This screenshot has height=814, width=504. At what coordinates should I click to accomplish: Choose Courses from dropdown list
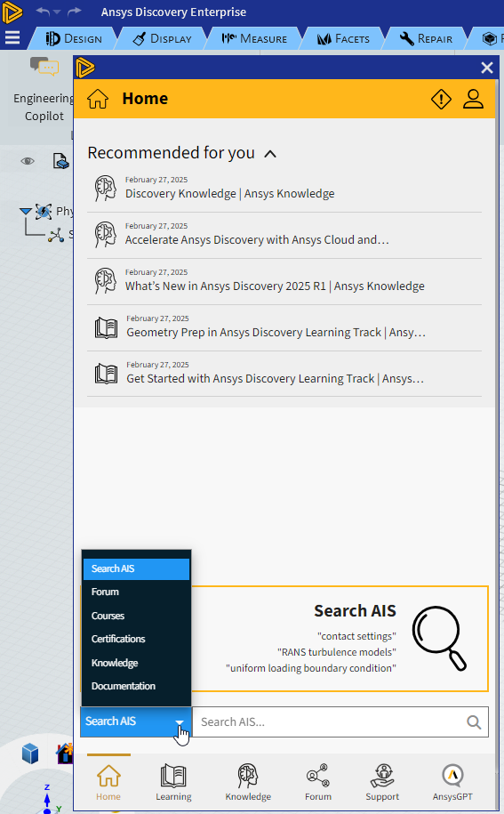(136, 616)
